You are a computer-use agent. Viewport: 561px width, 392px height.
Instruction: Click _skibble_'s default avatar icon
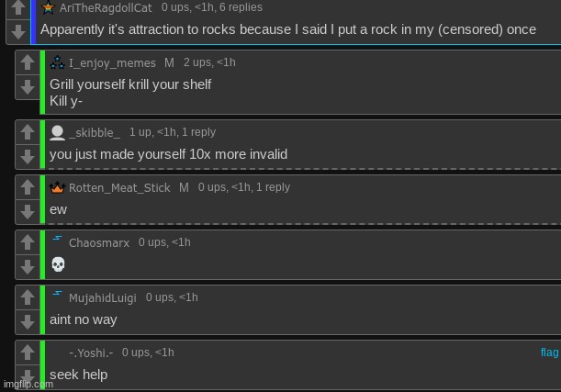tap(57, 132)
